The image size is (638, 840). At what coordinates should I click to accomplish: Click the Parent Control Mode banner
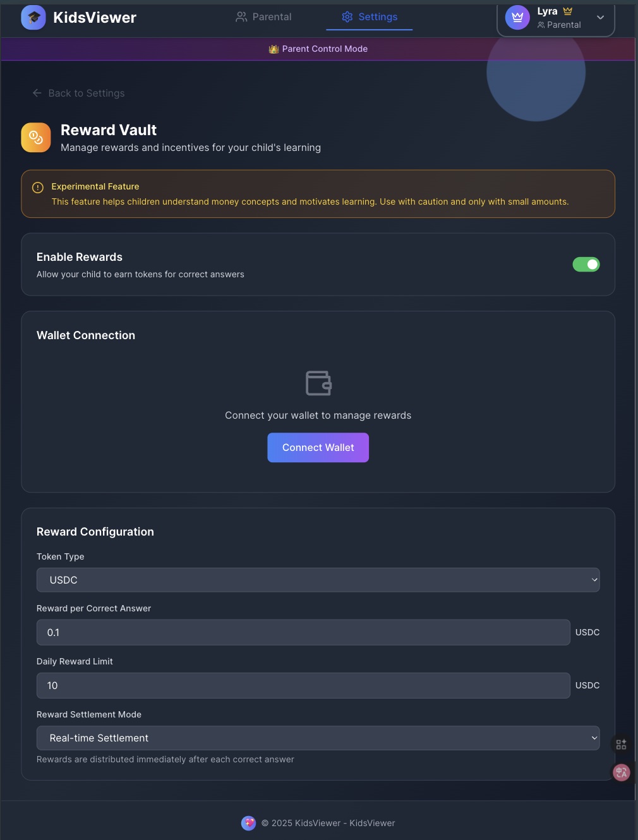318,49
